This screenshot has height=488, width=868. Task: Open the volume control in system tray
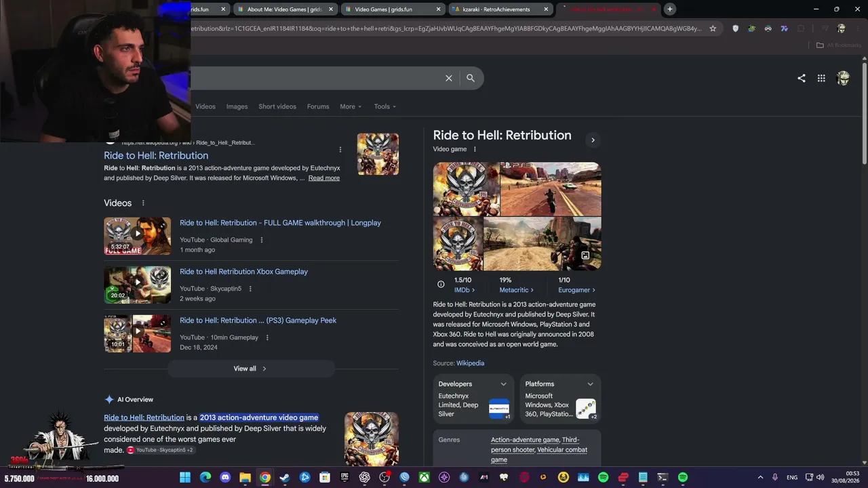821,477
